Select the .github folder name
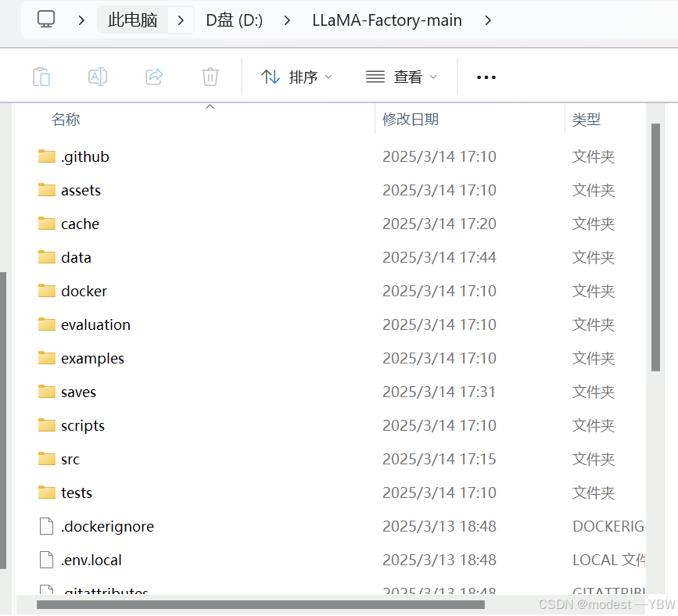This screenshot has height=616, width=678. click(x=85, y=156)
